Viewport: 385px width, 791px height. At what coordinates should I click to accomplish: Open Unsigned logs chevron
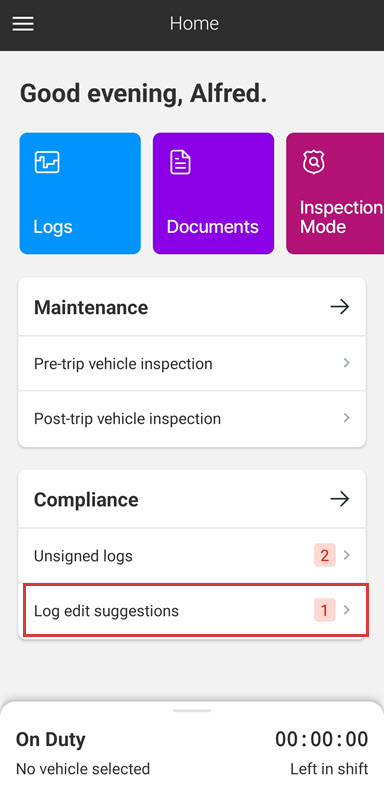[347, 555]
